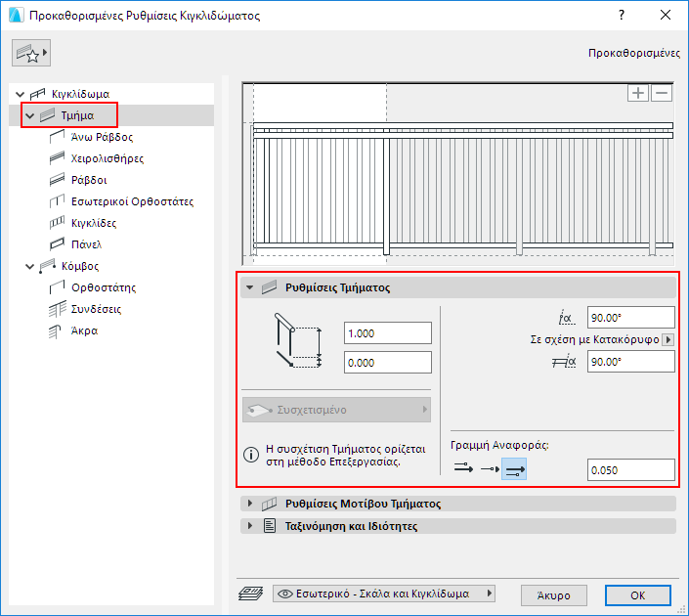Select Συνδέσεις in the tree
Viewport: 689px width, 616px height.
[x=96, y=309]
